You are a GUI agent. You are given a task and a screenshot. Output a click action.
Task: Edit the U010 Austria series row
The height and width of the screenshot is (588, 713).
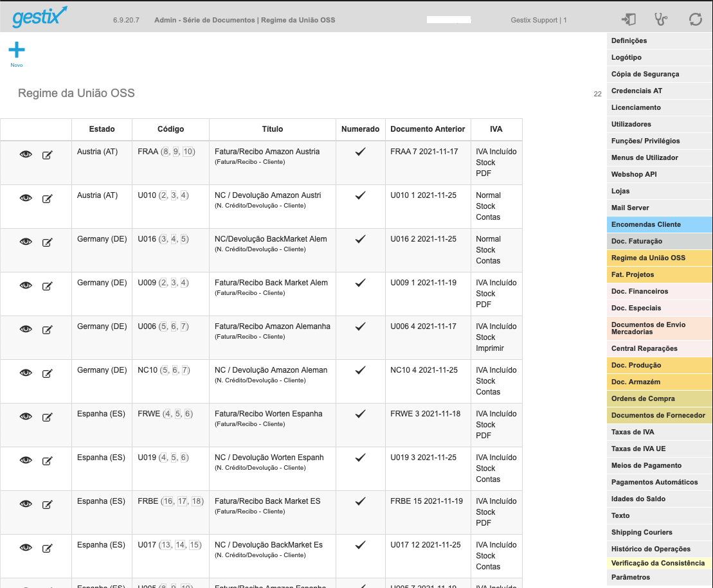pyautogui.click(x=48, y=199)
